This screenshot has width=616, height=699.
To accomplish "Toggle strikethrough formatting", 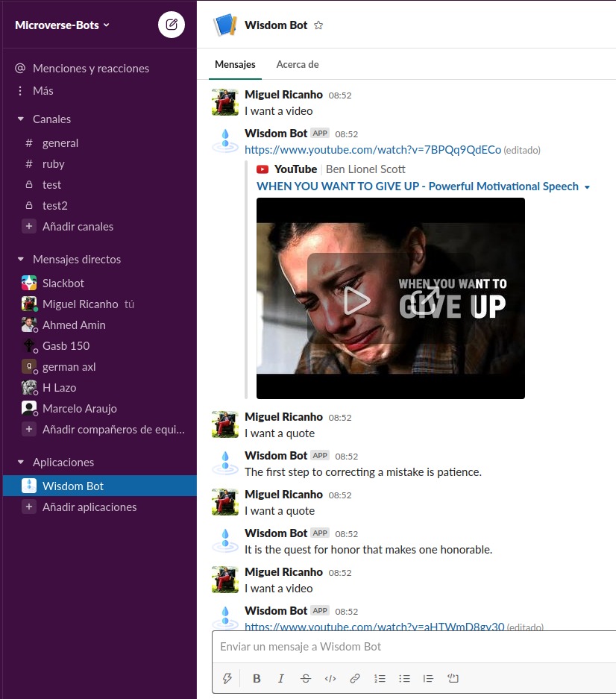I will click(x=305, y=678).
